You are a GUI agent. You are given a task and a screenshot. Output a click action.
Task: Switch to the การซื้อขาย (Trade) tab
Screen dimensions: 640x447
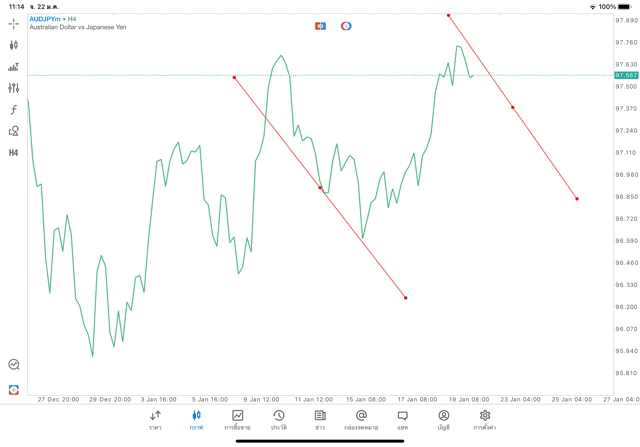tap(237, 420)
